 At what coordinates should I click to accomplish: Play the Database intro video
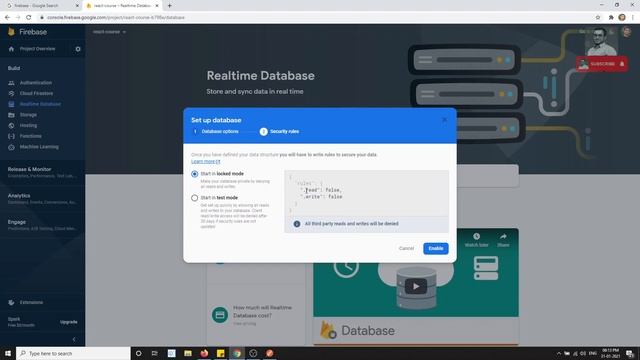click(x=416, y=286)
